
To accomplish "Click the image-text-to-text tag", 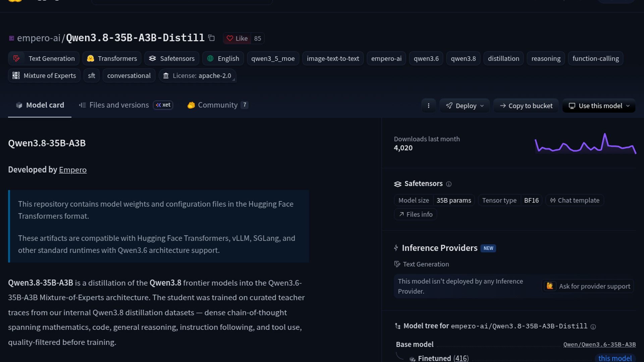I will pyautogui.click(x=333, y=58).
